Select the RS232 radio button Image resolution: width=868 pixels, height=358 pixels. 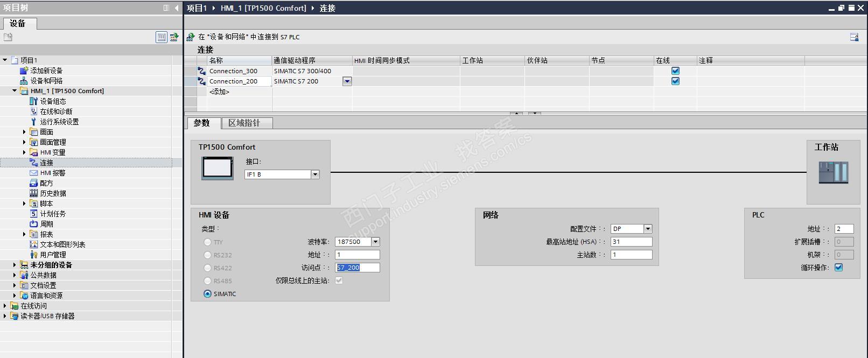click(x=207, y=255)
